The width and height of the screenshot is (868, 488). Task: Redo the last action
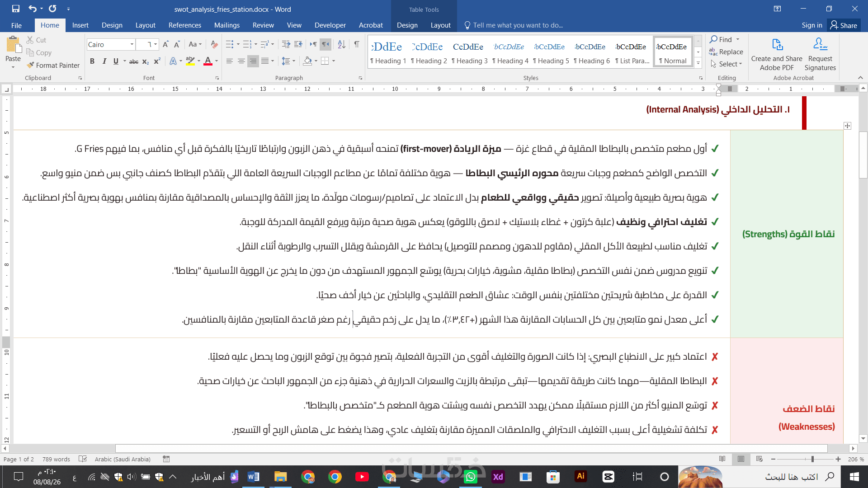click(52, 9)
